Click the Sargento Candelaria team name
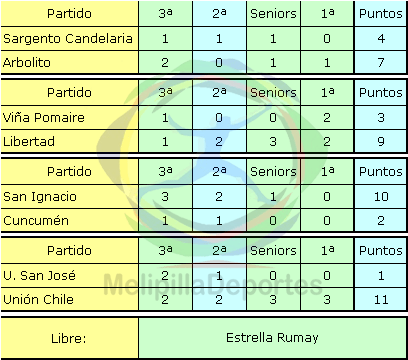 pyautogui.click(x=68, y=39)
